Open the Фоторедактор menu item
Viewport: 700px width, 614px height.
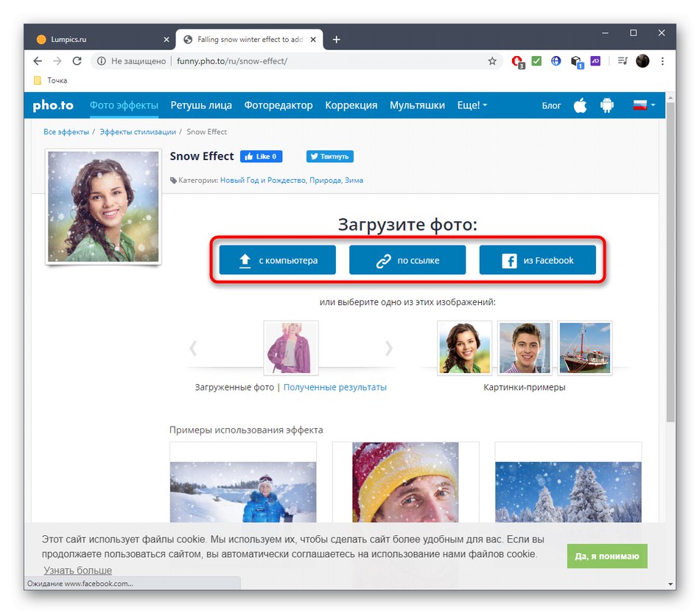coord(278,105)
